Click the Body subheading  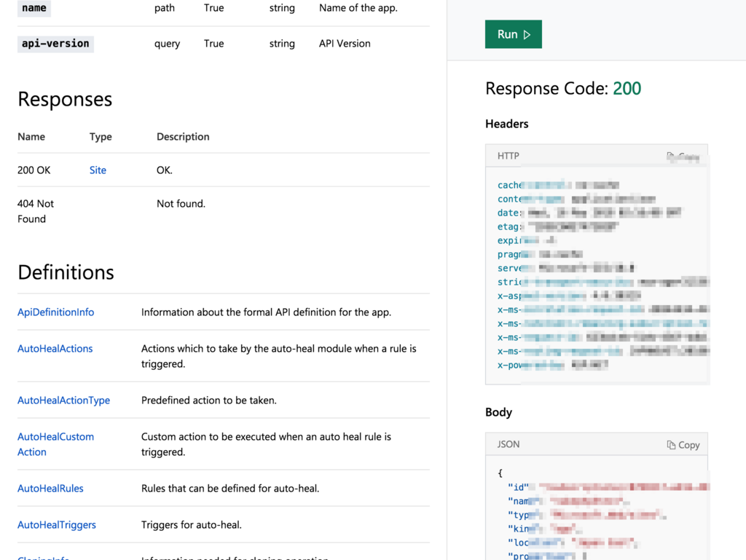[x=498, y=412]
